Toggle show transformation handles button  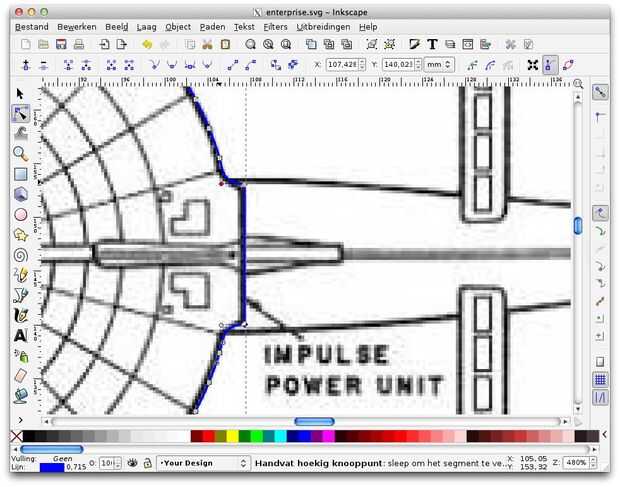click(533, 65)
